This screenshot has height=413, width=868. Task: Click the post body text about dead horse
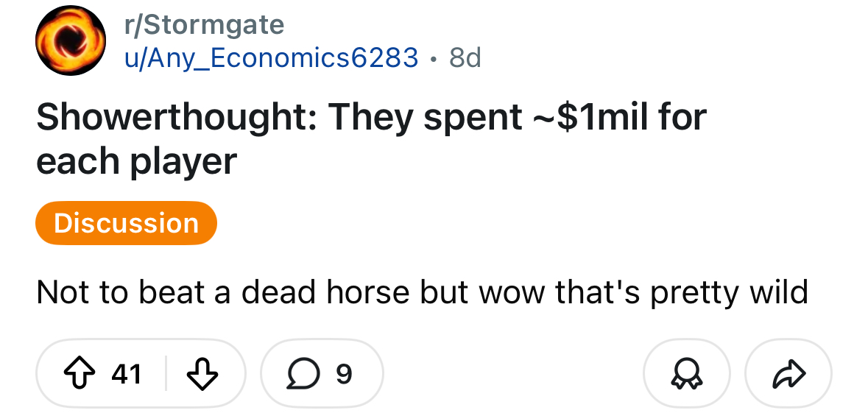[422, 293]
